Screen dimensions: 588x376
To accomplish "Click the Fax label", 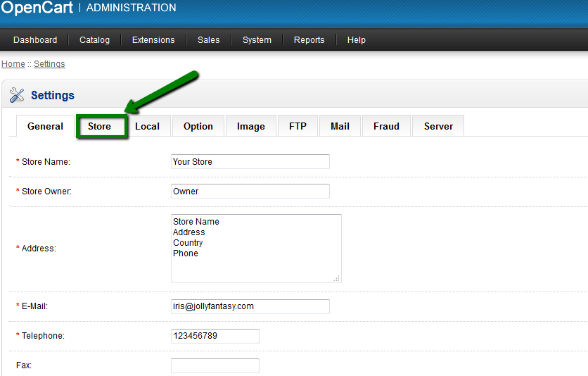I will pyautogui.click(x=24, y=365).
